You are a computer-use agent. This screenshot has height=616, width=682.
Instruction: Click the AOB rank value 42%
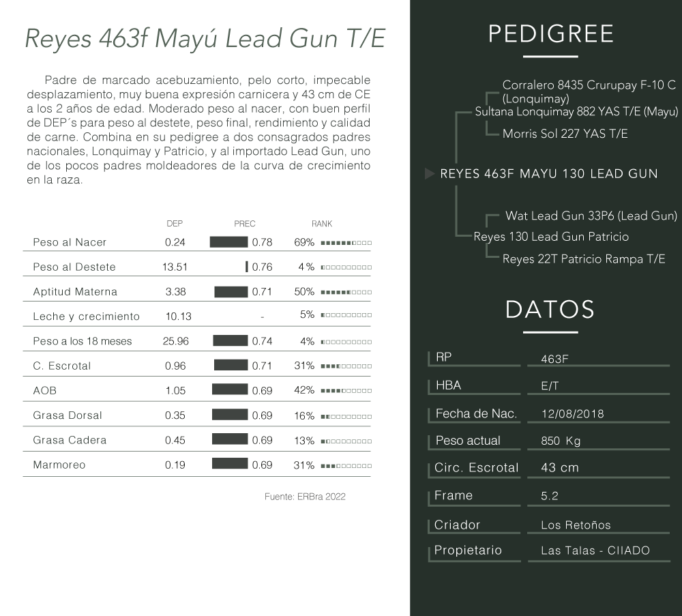(x=304, y=391)
